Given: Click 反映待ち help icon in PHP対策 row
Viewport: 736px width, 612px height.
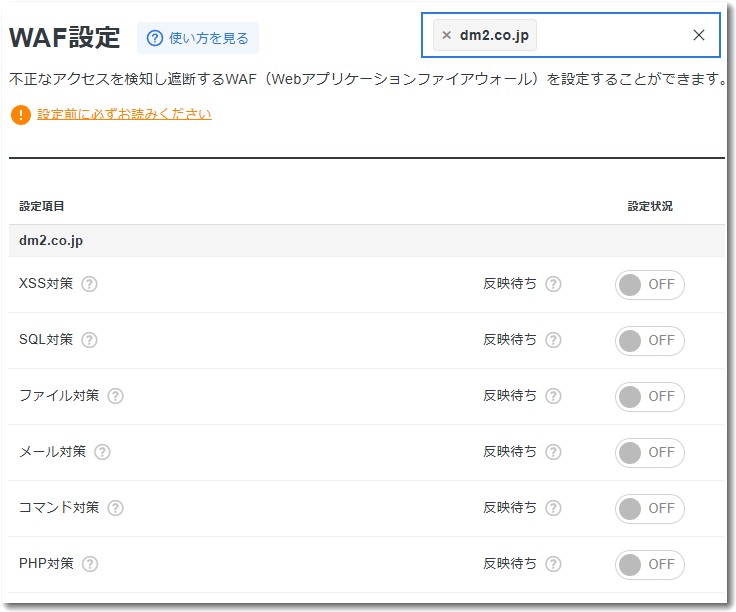Looking at the screenshot, I should [x=553, y=564].
